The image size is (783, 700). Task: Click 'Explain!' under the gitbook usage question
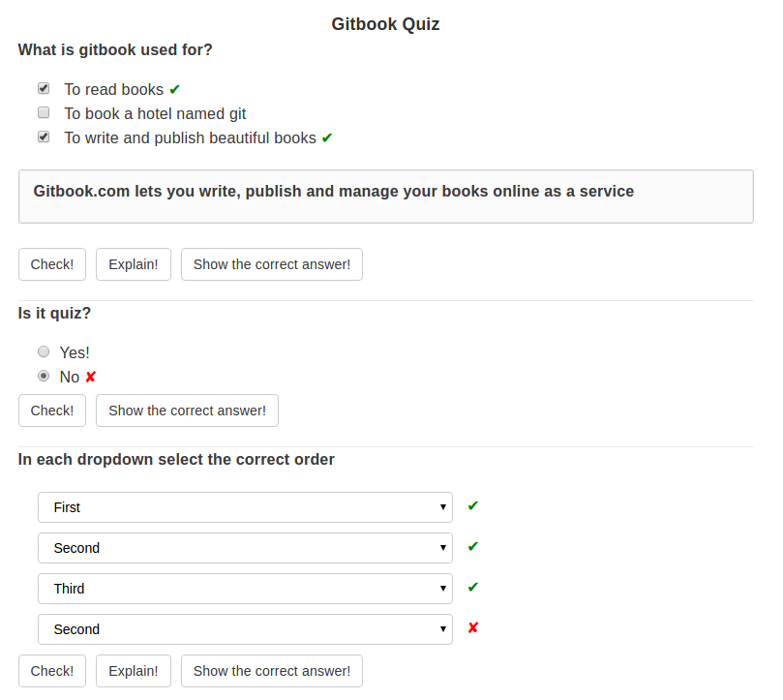tap(134, 264)
